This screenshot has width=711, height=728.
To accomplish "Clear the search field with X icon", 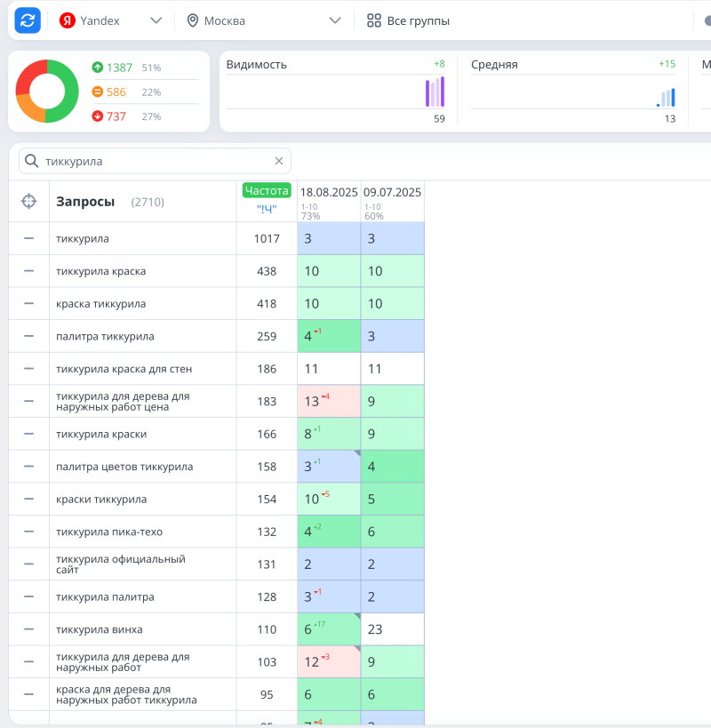I will tap(278, 161).
